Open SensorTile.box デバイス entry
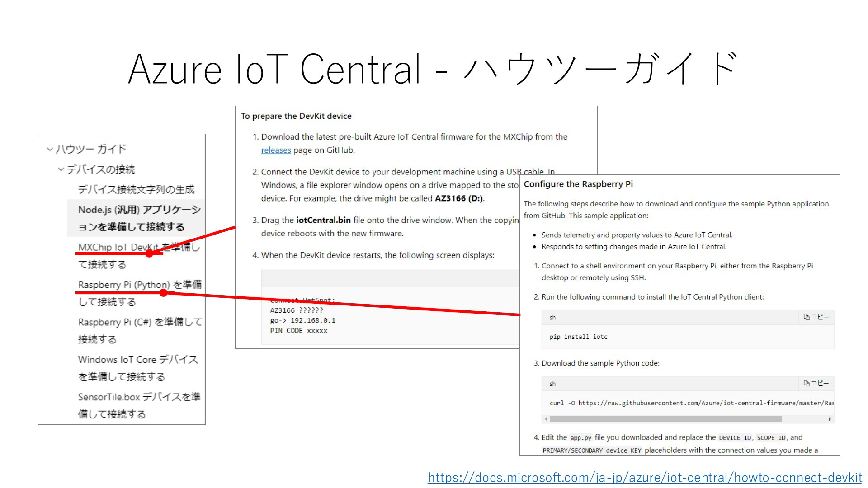868x488 pixels. [x=139, y=406]
